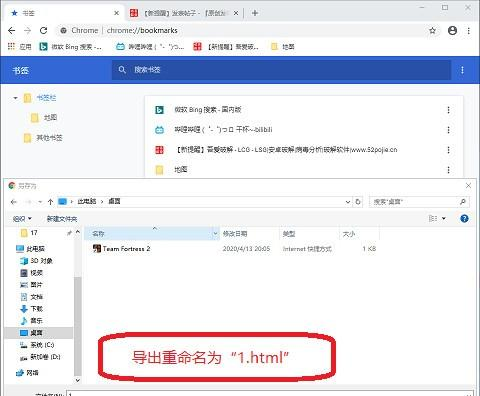480x396 pixels.
Task: Sort files by name column
Action: pos(148,234)
